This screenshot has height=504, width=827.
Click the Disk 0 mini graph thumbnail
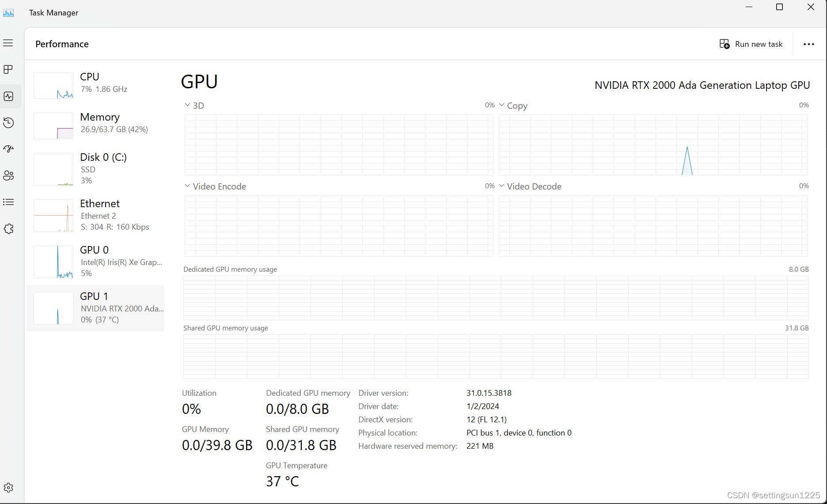tap(53, 169)
